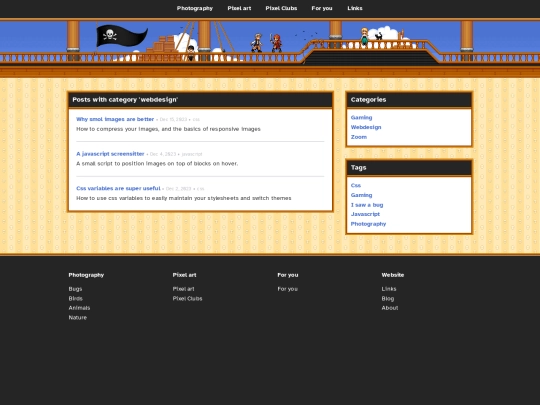Select 'I saw a bug' tag
Image resolution: width=540 pixels, height=405 pixels.
coord(367,205)
